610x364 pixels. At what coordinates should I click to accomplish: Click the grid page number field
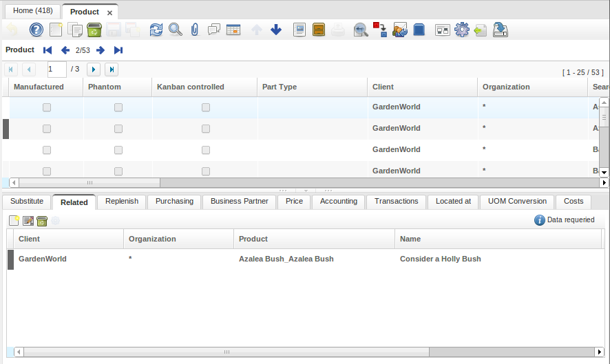tap(56, 69)
